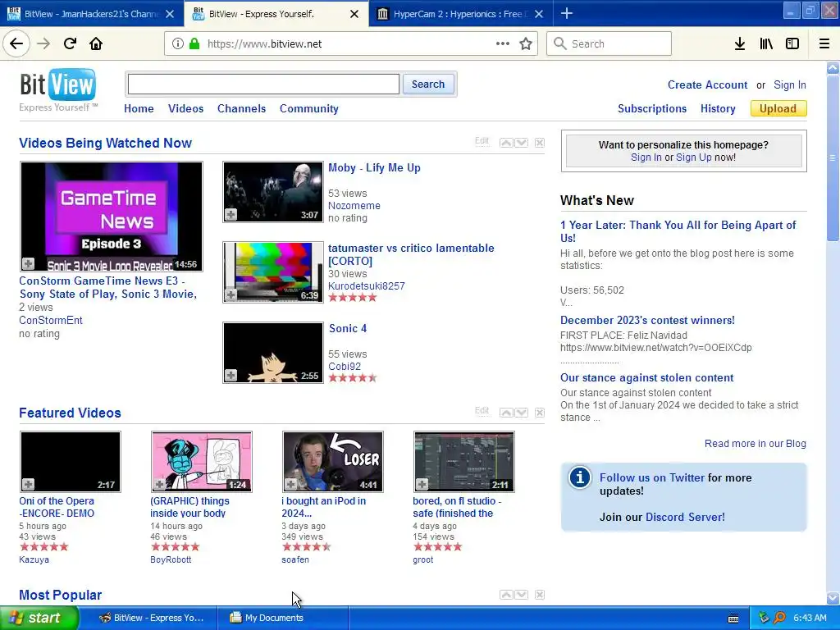Open My Documents from the taskbar

[283, 618]
